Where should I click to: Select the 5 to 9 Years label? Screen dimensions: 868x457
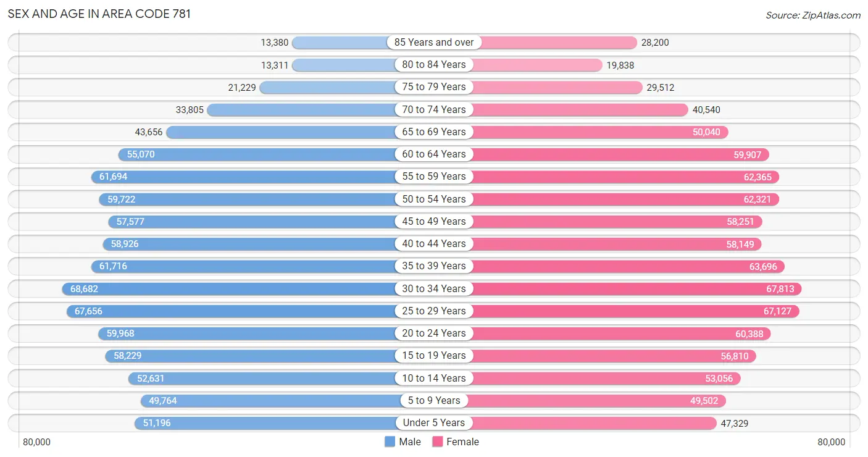[x=434, y=400]
